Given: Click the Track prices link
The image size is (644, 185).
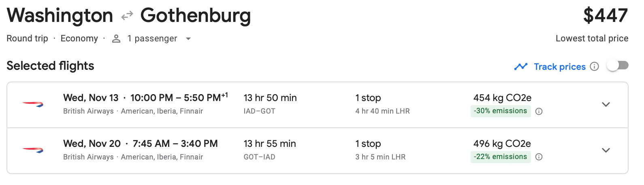Looking at the screenshot, I should pos(559,67).
